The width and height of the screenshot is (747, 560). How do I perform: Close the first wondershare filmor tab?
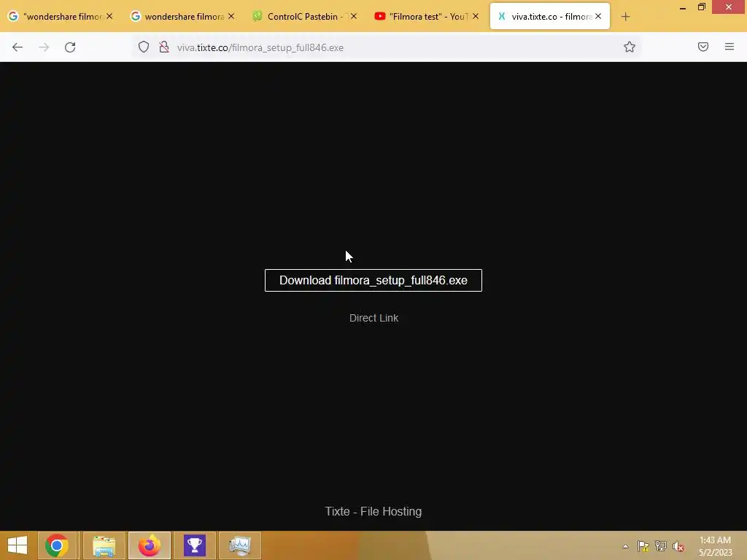[109, 16]
